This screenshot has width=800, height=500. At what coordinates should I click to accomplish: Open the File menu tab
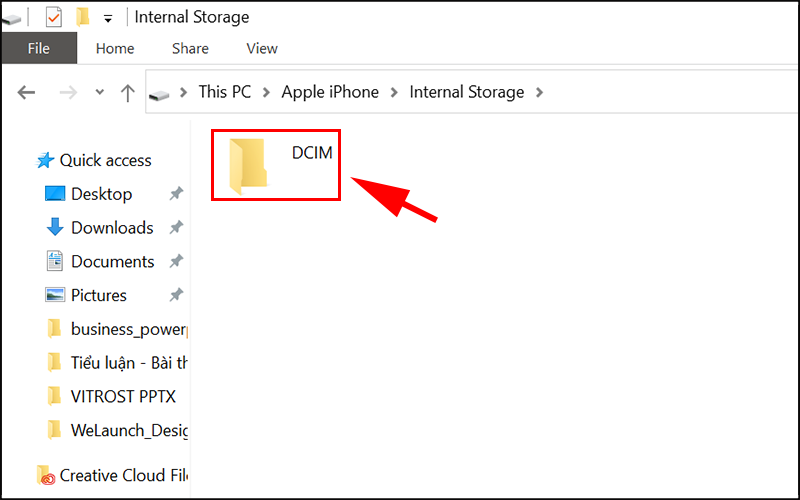[39, 48]
